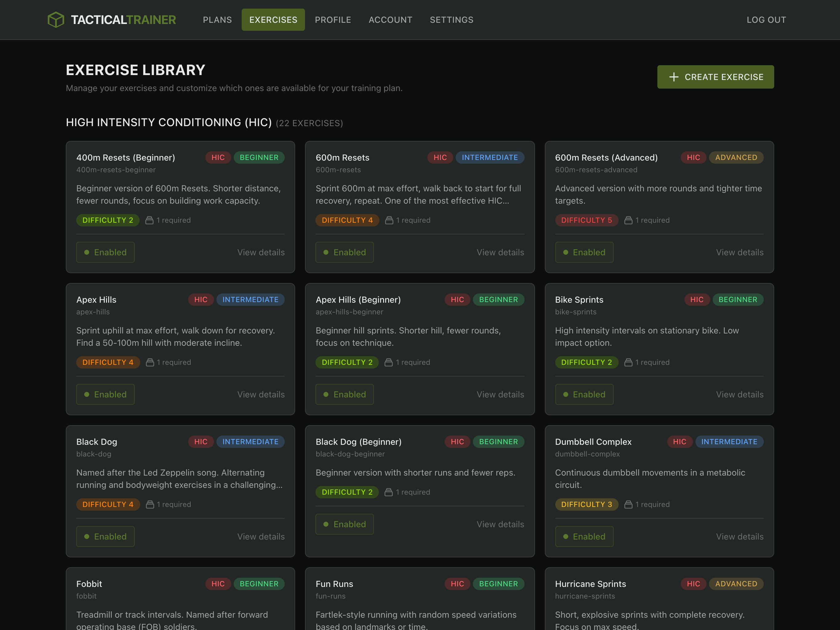The image size is (840, 630).
Task: Toggle Enabled on 600m Resets card
Action: pyautogui.click(x=344, y=252)
